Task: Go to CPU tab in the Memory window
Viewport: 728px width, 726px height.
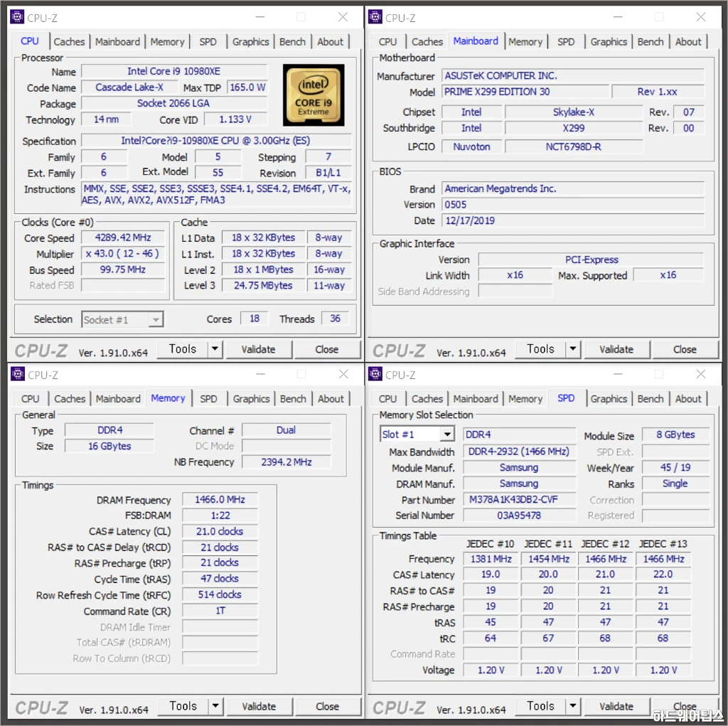Action: (30, 399)
